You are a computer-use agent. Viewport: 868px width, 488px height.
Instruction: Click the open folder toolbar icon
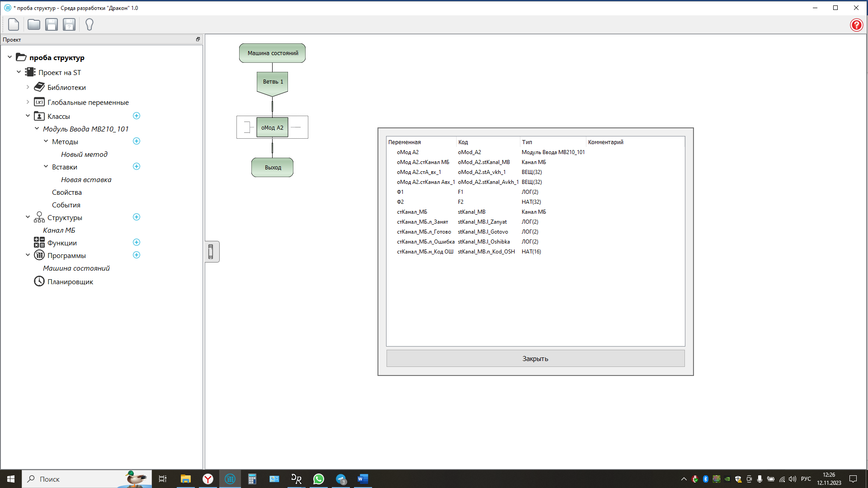point(33,24)
